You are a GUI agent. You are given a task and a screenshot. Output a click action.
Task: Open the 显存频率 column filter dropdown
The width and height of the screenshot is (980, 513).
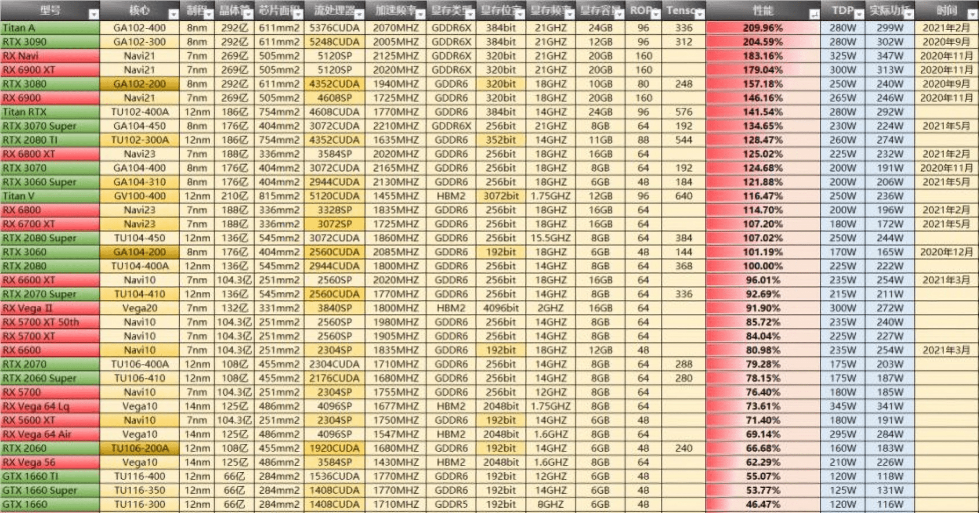point(570,14)
